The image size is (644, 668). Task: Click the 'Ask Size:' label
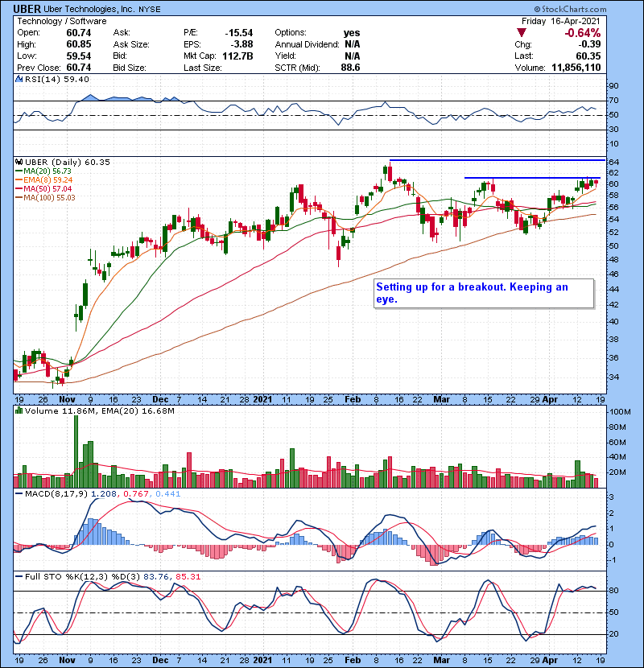[x=131, y=44]
